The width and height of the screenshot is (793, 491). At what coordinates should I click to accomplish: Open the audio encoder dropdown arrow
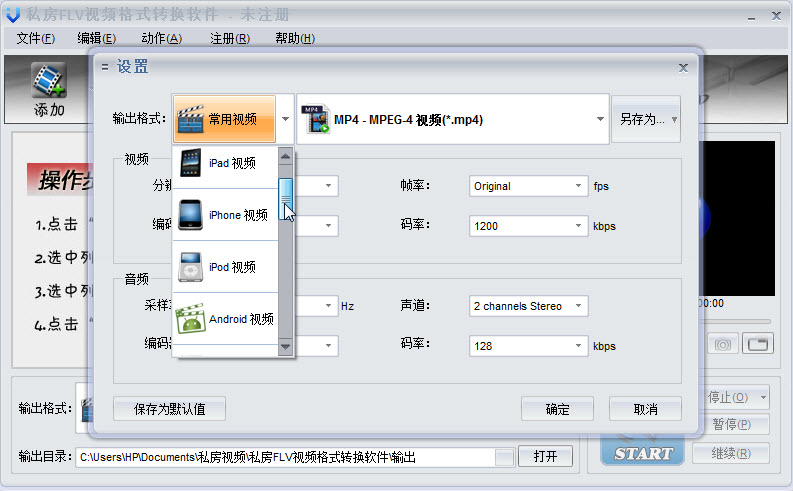pos(328,345)
